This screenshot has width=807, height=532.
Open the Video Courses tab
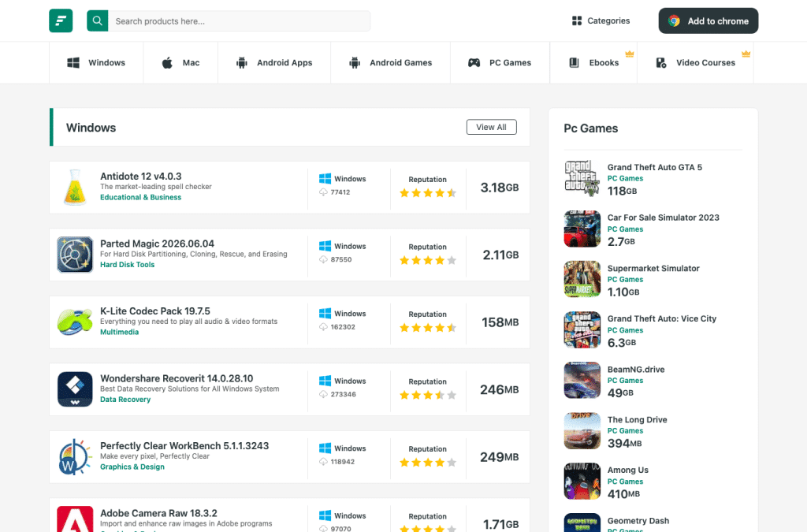[695, 63]
